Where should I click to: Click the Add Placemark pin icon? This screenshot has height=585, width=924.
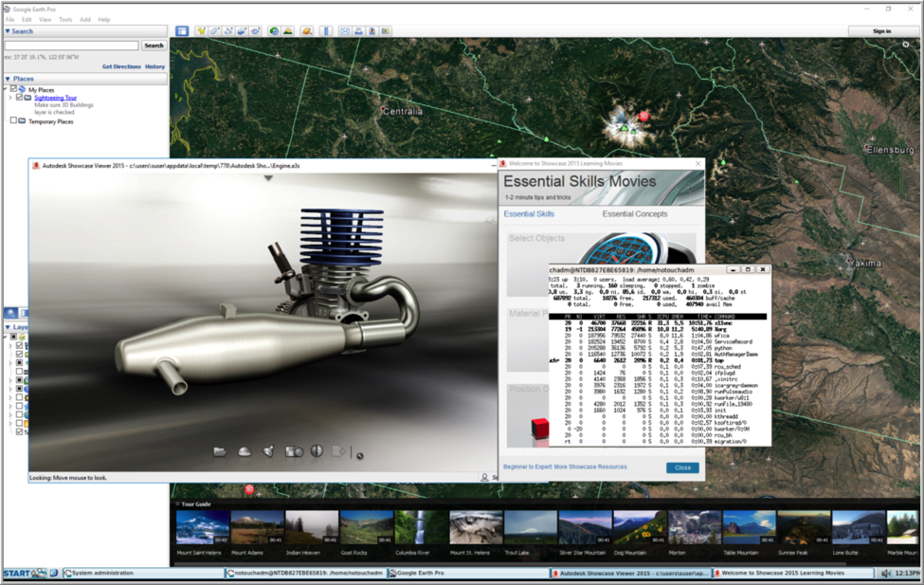201,31
